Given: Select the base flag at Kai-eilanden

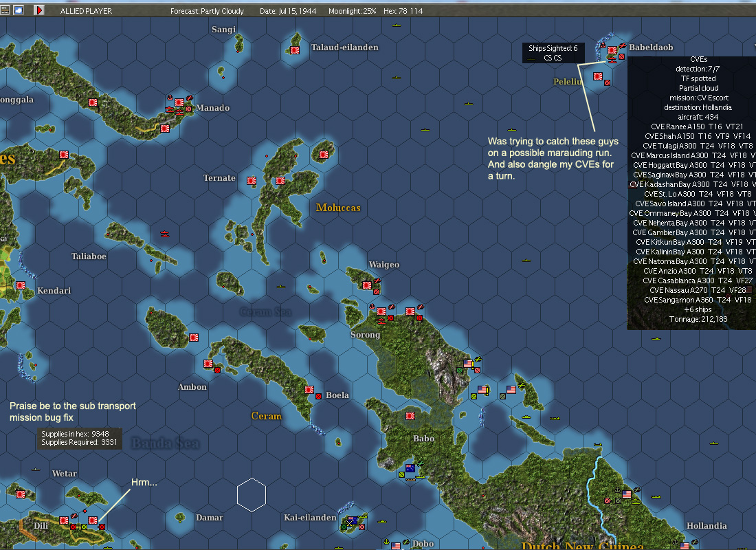Looking at the screenshot, I should click(353, 520).
